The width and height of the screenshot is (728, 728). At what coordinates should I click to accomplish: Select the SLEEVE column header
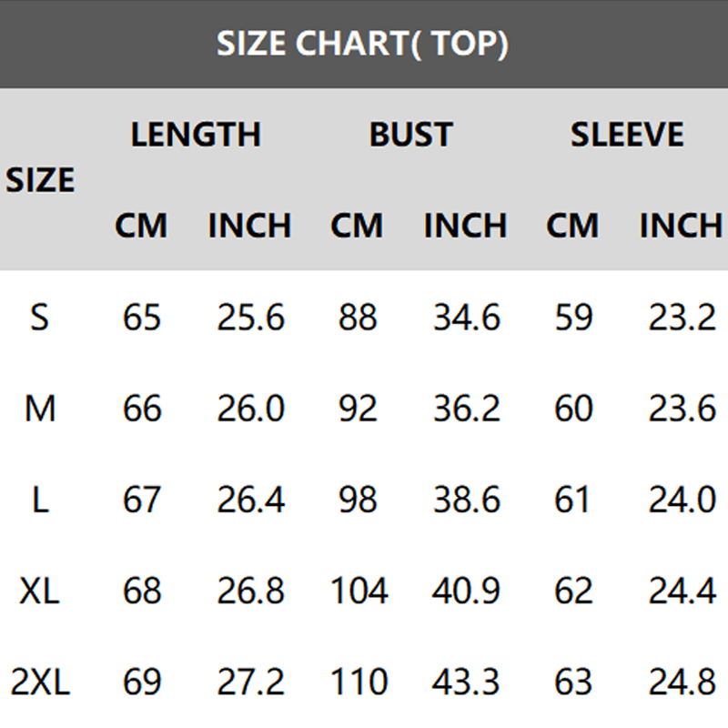[627, 135]
